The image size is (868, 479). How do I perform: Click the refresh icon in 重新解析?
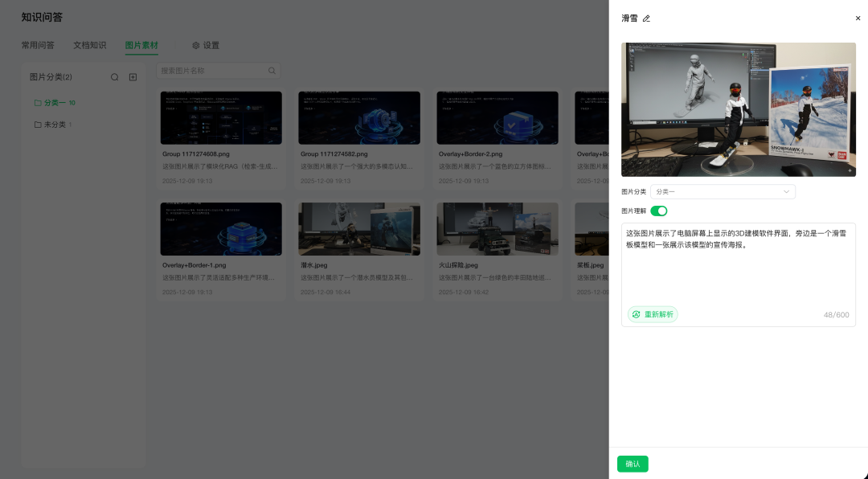coord(636,314)
